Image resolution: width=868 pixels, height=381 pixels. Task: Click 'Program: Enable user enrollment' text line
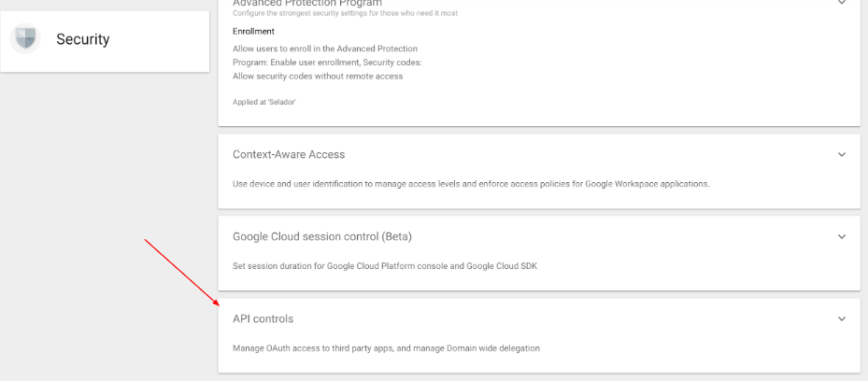coord(327,62)
